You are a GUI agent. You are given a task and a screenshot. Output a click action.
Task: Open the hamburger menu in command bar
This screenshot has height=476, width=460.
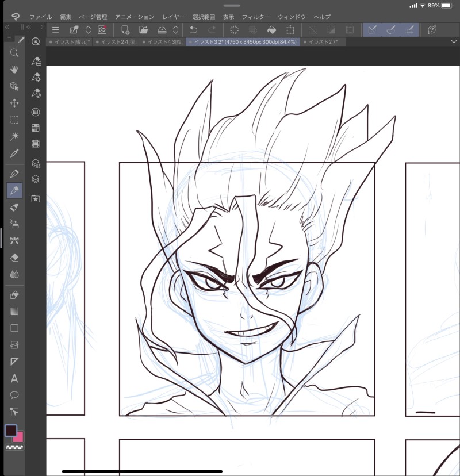click(x=55, y=30)
